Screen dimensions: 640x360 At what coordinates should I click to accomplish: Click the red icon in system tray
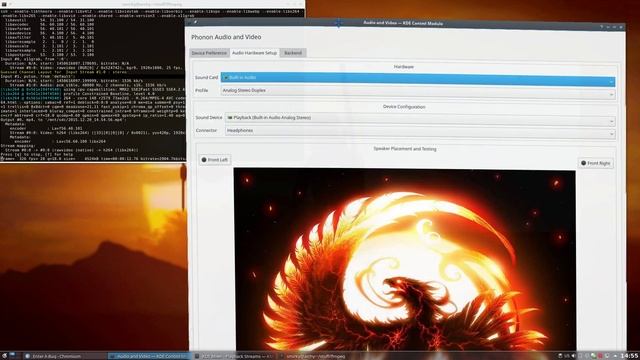(600, 356)
